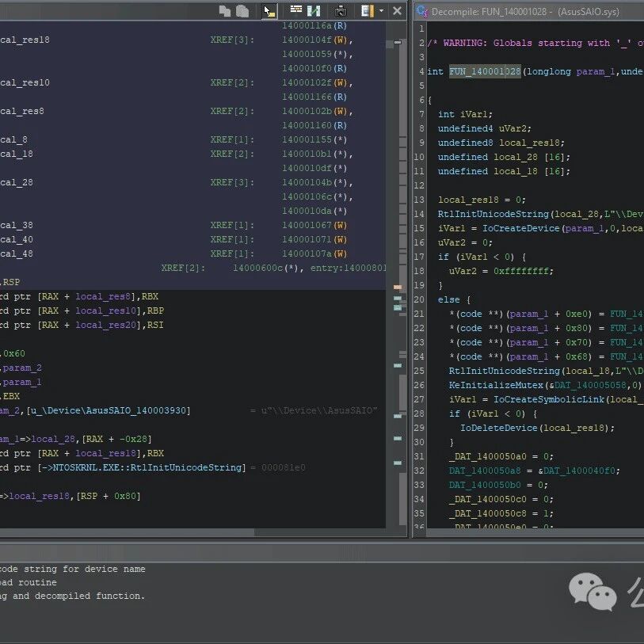
Task: Select the local_res10 variable label in Listing
Action: (25, 82)
